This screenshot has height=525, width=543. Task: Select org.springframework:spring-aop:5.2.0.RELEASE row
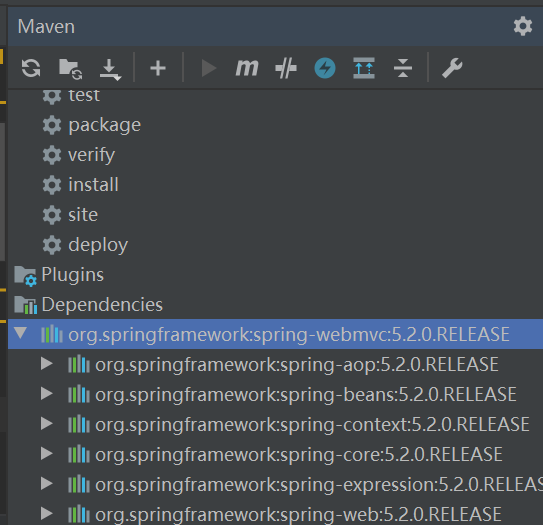pos(275,364)
